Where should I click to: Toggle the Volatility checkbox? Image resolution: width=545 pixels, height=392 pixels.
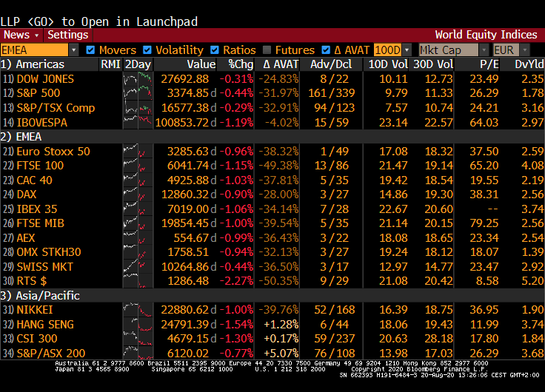coord(147,50)
